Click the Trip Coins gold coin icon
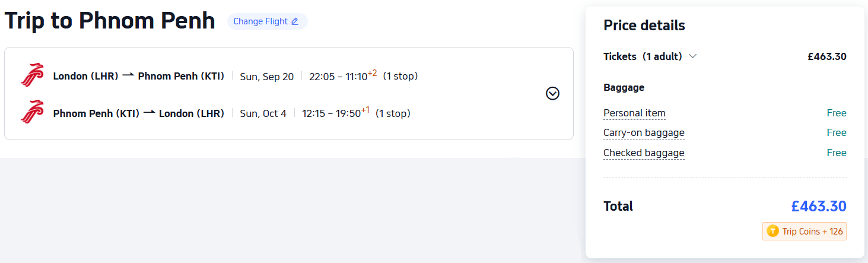 tap(772, 232)
